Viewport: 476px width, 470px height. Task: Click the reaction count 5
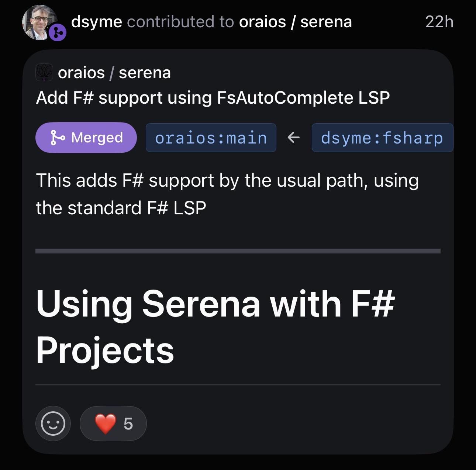tap(128, 424)
